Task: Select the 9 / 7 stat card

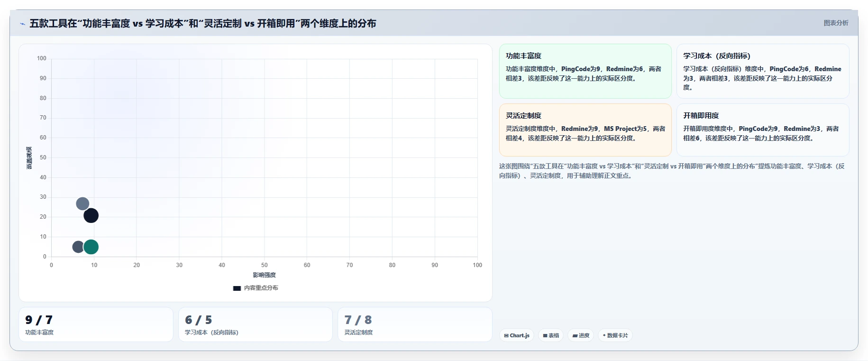Action: (x=96, y=324)
